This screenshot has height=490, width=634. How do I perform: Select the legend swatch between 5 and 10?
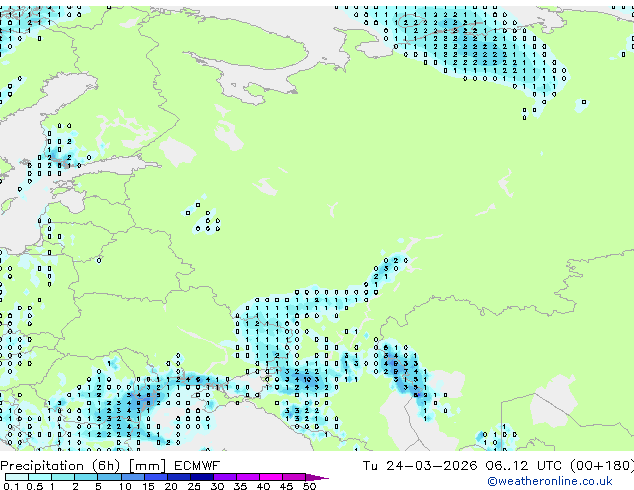pos(110,477)
